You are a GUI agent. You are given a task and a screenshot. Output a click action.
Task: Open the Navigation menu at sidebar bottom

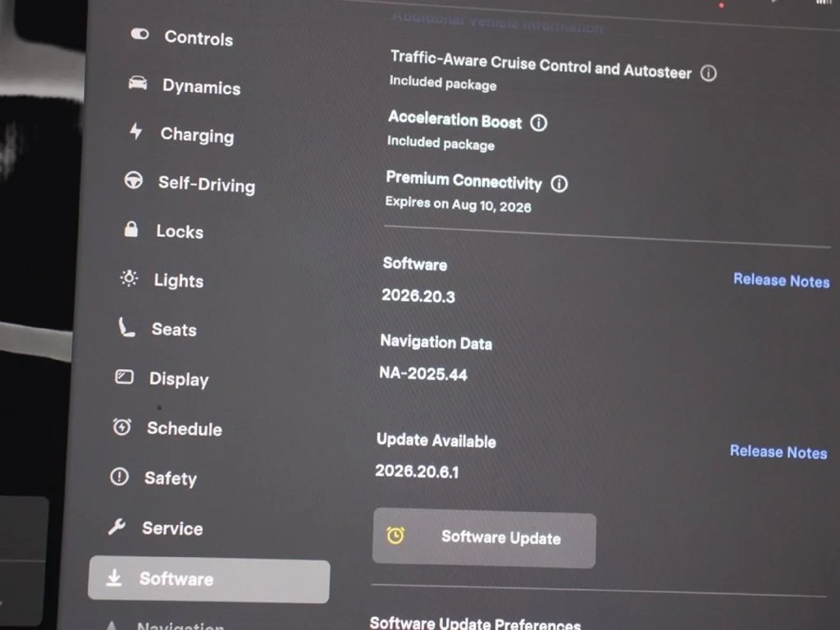click(180, 625)
